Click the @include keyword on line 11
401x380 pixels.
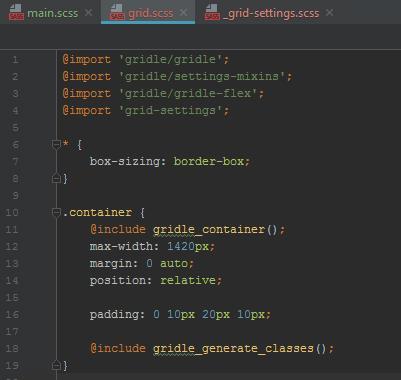118,230
